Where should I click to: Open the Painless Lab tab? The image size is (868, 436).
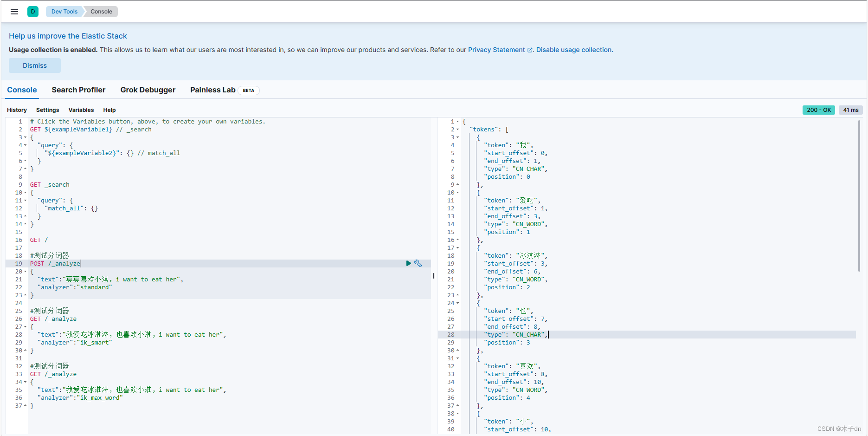pos(213,90)
